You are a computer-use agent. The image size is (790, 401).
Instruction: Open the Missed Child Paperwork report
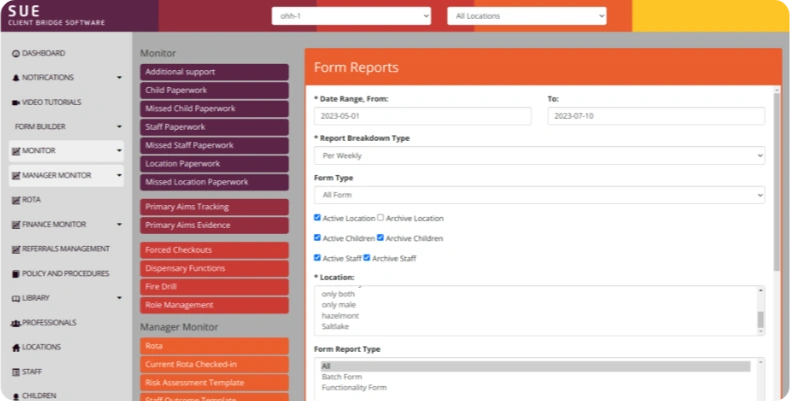click(214, 109)
